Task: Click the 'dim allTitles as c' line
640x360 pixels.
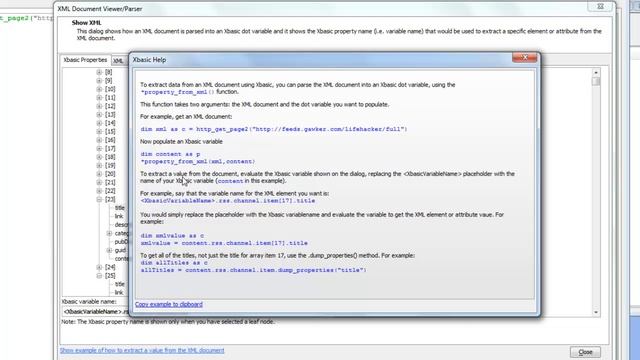Action: coord(174,263)
